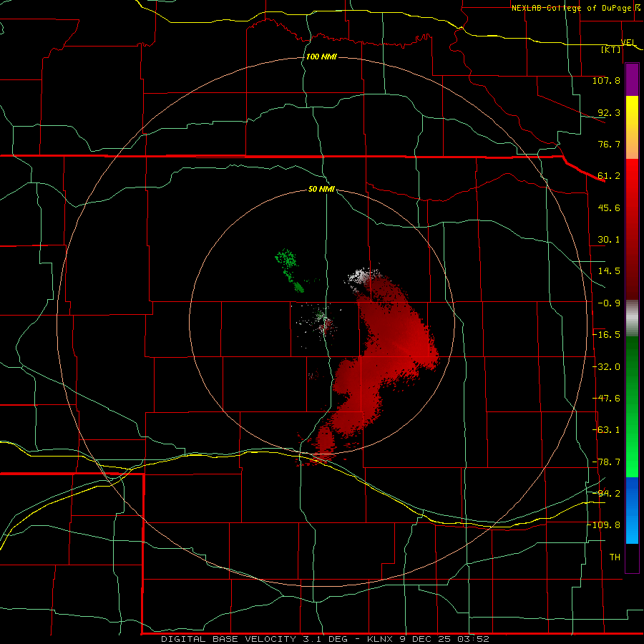
Task: Pick the green segment of the color bar
Action: [632, 406]
